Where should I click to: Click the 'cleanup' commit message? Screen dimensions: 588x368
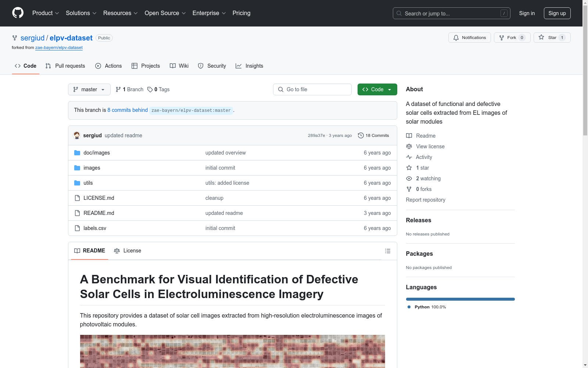[214, 198]
